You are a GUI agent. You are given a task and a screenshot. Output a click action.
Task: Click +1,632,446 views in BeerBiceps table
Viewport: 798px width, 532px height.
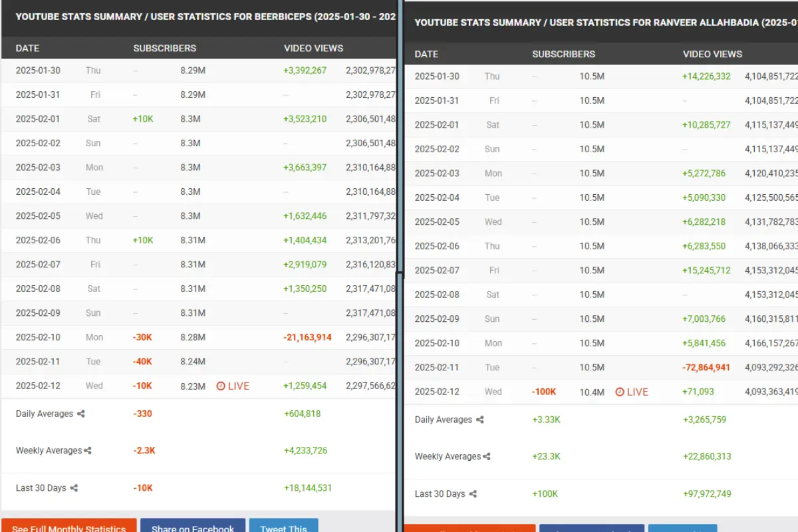[x=305, y=215]
